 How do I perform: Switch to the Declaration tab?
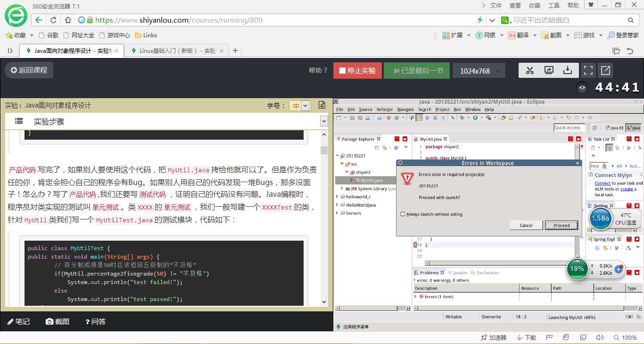click(485, 273)
